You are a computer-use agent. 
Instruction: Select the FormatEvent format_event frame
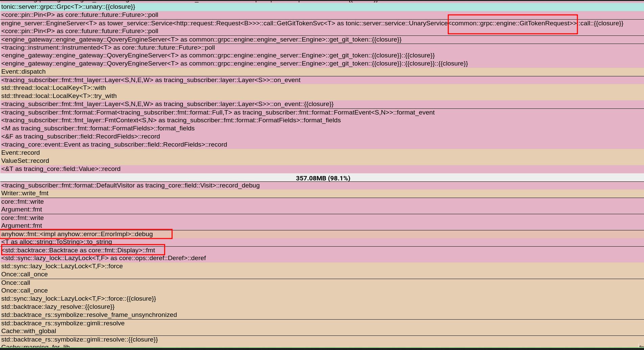click(x=322, y=112)
